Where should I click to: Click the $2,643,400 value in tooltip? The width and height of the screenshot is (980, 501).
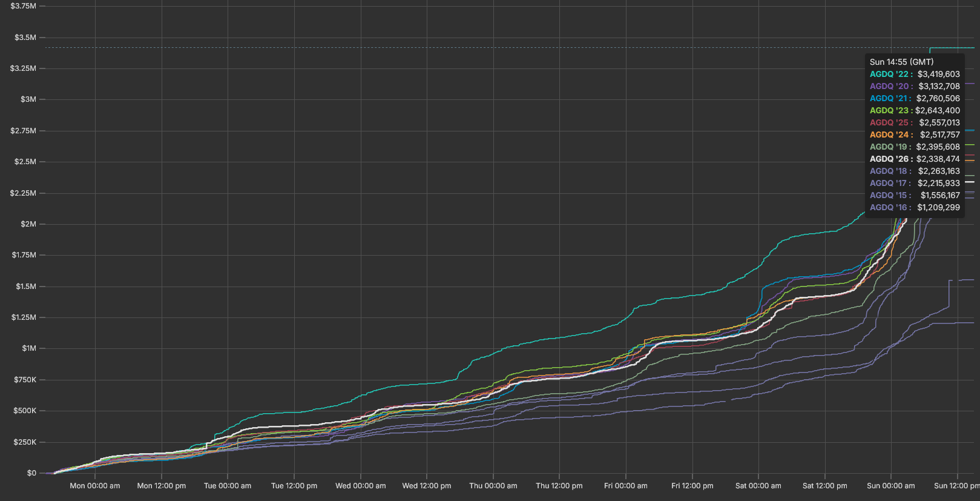(x=938, y=110)
